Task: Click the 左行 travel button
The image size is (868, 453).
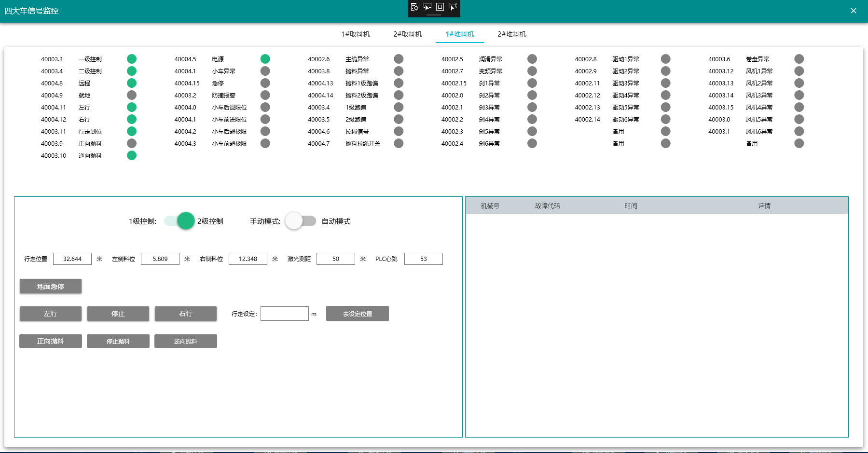Action: click(51, 314)
